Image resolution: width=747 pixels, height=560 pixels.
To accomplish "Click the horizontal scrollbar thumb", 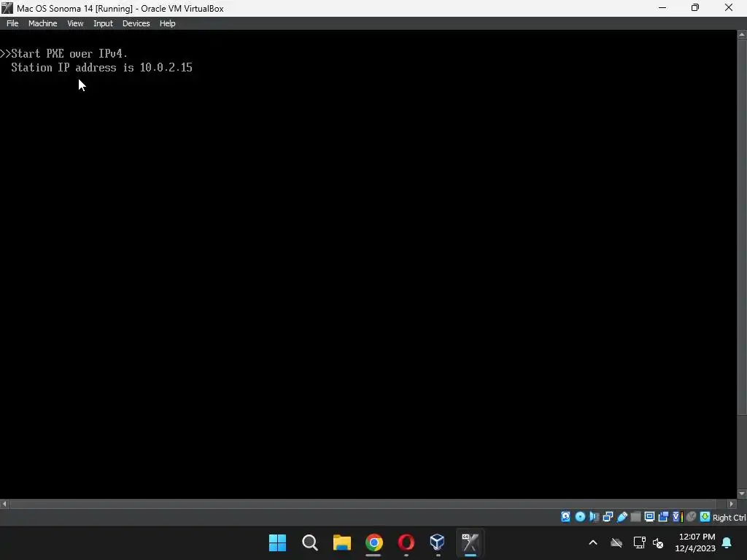I will coord(363,504).
